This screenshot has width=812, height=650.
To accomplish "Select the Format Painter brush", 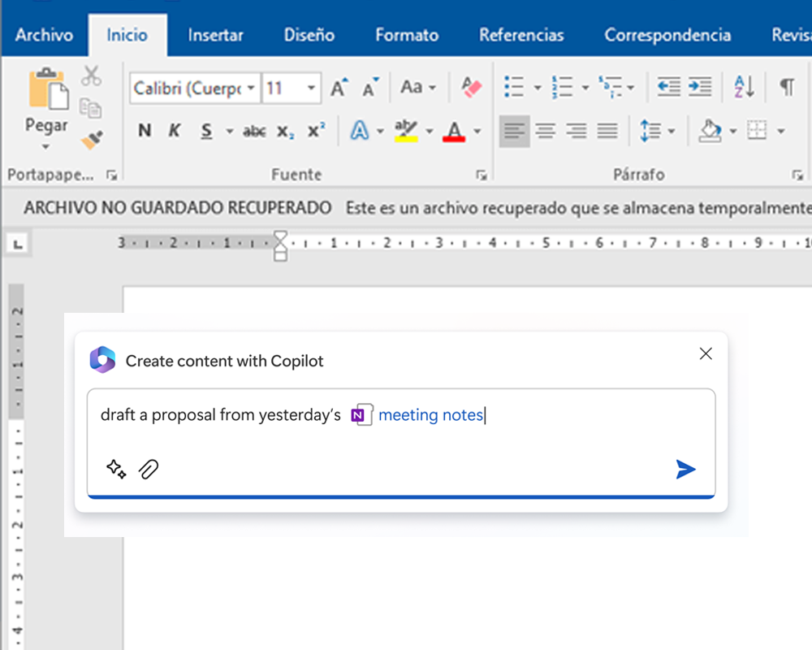I will tap(92, 140).
